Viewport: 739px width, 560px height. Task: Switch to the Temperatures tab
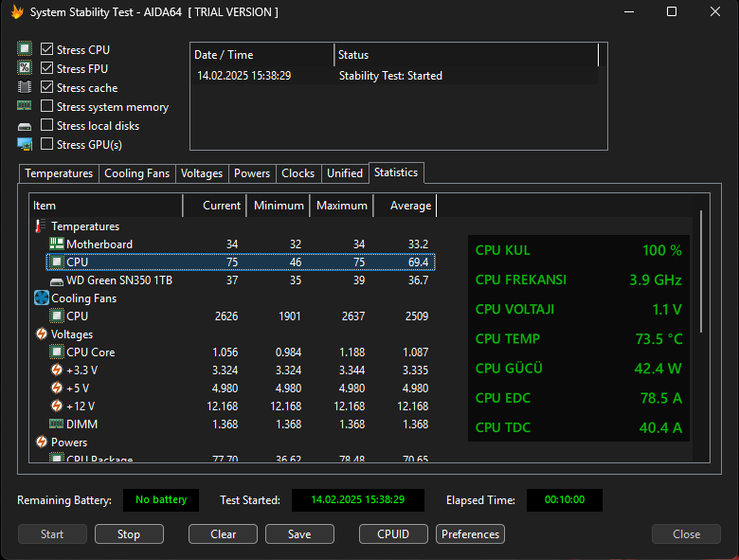pyautogui.click(x=59, y=173)
